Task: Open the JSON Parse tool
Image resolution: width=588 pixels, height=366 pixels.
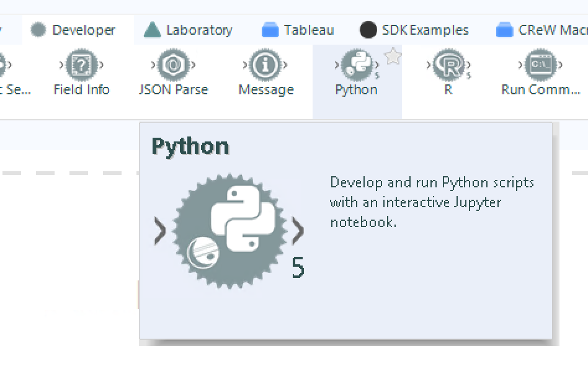Action: click(x=172, y=65)
